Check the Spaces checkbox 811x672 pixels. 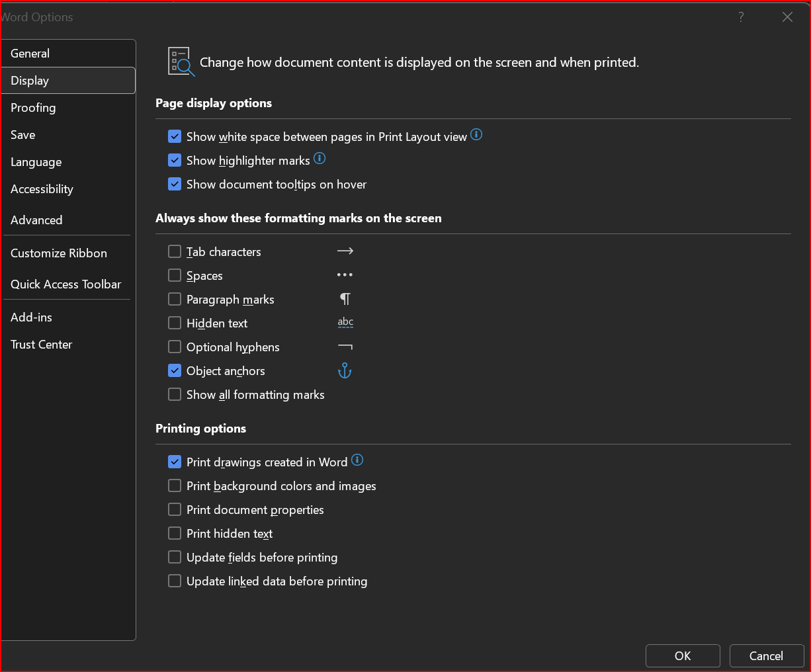[175, 275]
